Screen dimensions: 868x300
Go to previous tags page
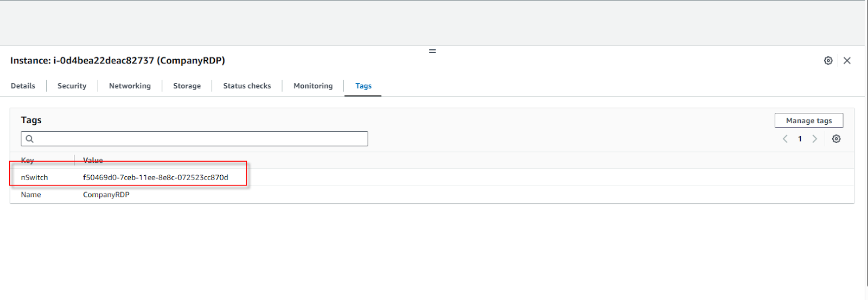coord(785,139)
